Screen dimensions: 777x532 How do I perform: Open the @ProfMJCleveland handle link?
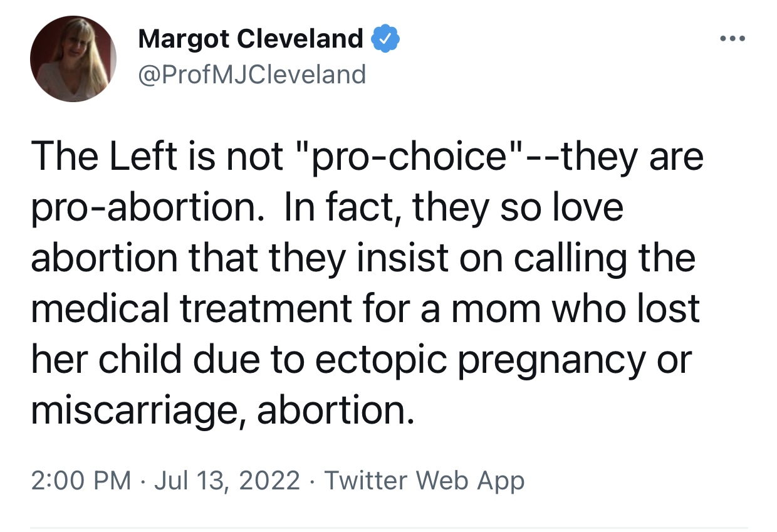[251, 75]
